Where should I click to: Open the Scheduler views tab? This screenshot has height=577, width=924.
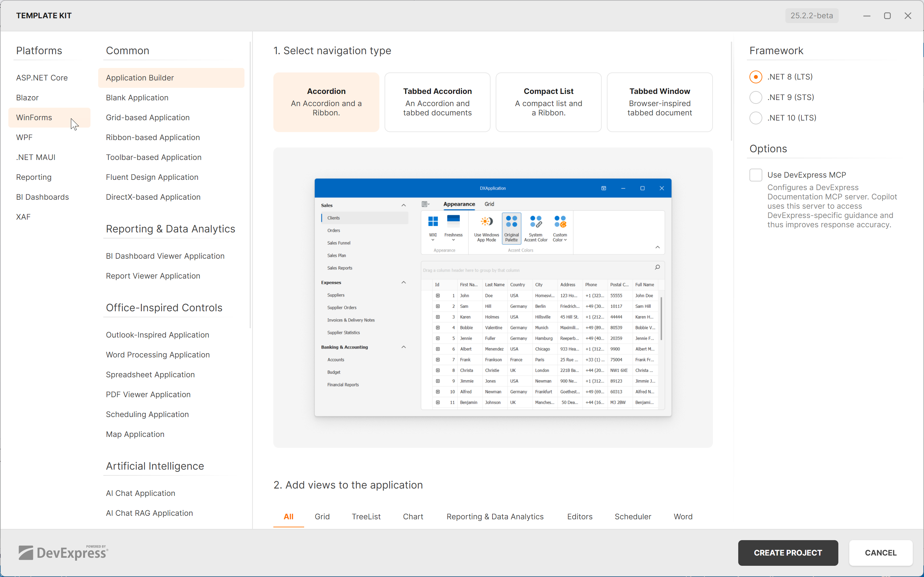tap(633, 516)
